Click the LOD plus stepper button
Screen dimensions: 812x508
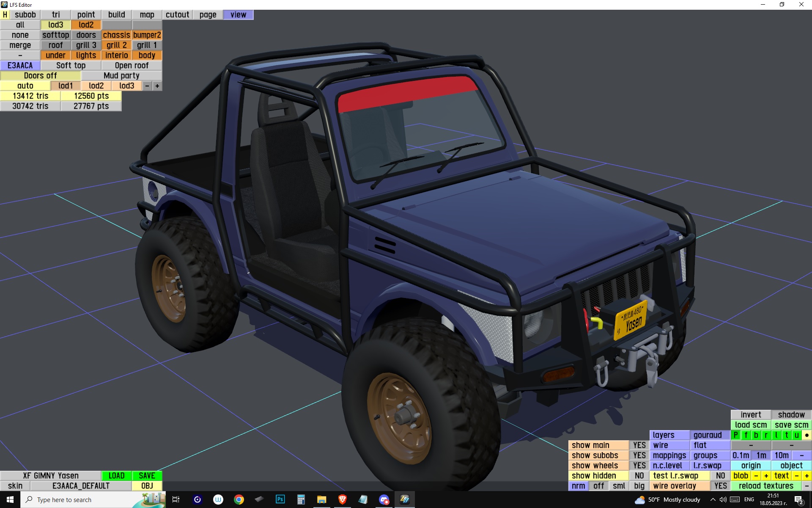pyautogui.click(x=157, y=86)
